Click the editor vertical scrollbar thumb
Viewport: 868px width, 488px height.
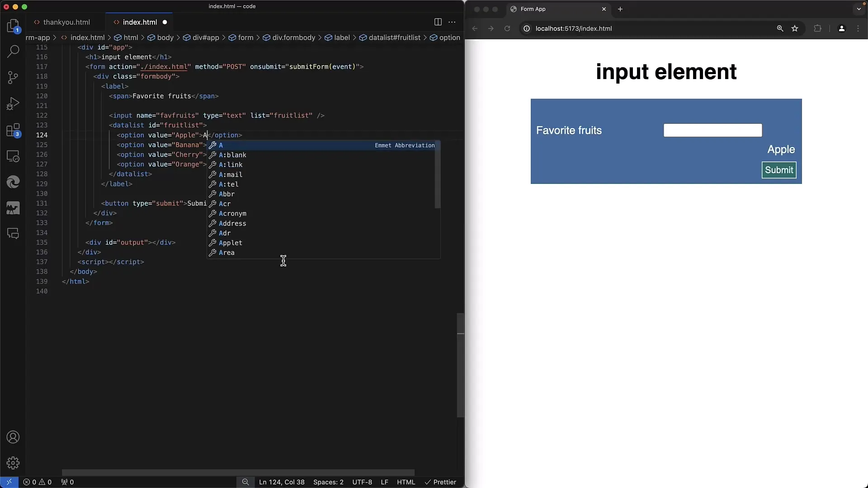coord(461,365)
